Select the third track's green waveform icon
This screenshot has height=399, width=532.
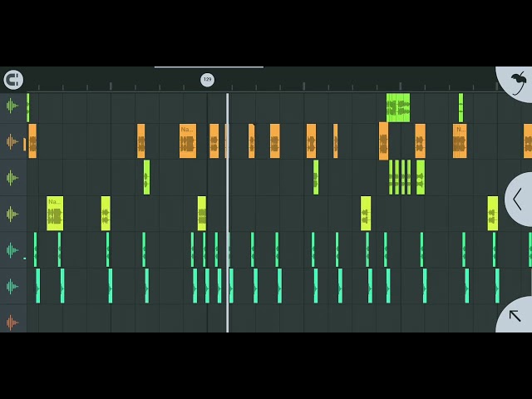coord(12,177)
